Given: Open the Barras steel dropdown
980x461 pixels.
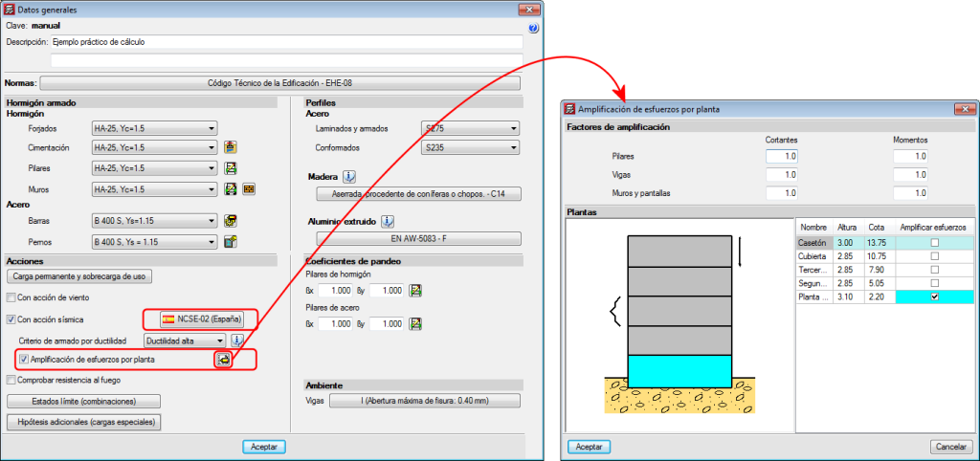Looking at the screenshot, I should 154,221.
